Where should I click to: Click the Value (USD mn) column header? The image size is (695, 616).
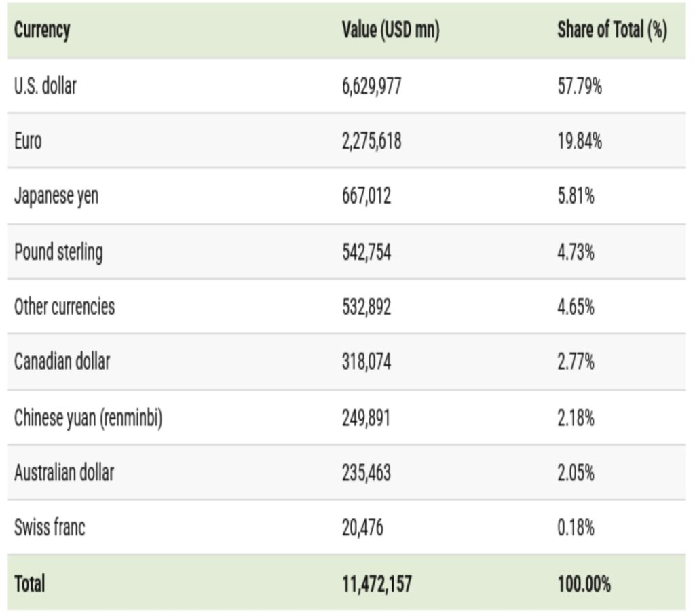[390, 31]
